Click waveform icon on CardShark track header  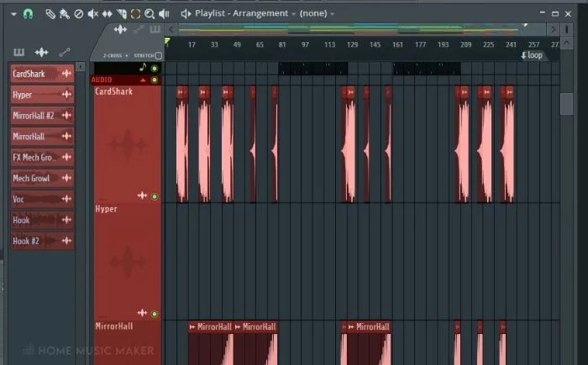point(142,196)
